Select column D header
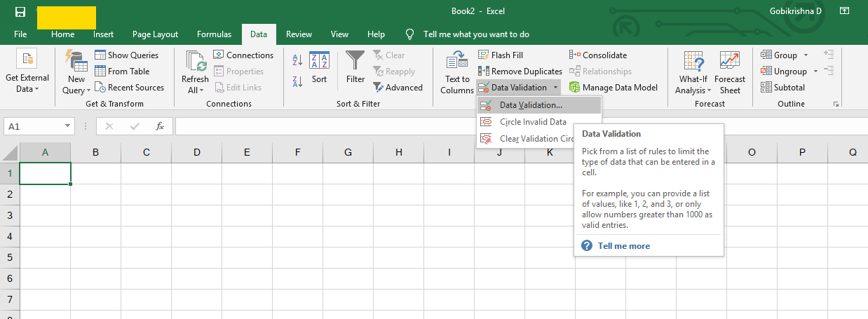868x319 pixels. tap(197, 152)
